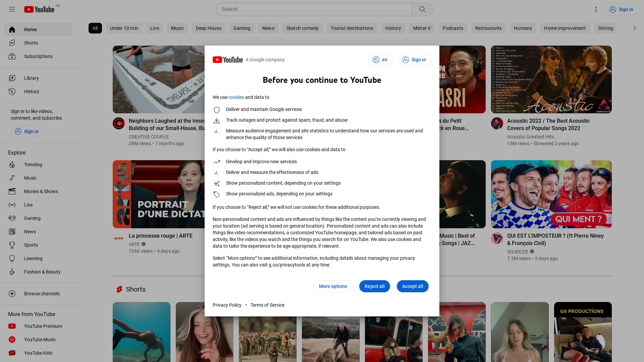Click the Shorts section logo icon

tap(119, 289)
